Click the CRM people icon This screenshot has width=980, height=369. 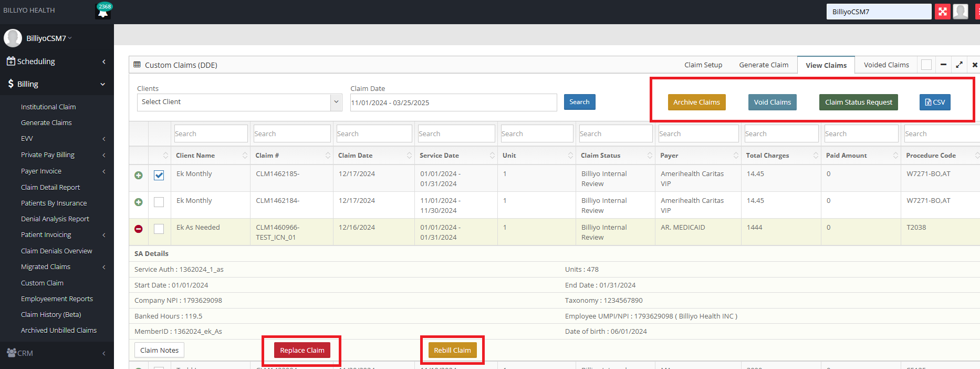[11, 353]
